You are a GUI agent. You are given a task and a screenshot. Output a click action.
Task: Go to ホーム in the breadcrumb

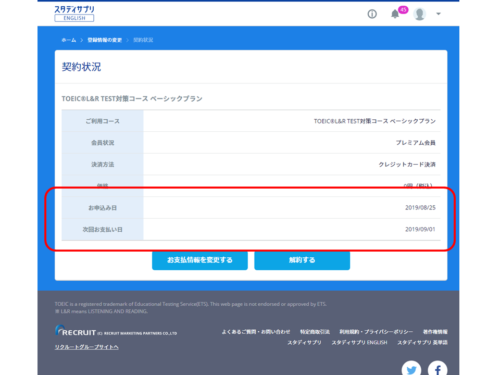69,40
